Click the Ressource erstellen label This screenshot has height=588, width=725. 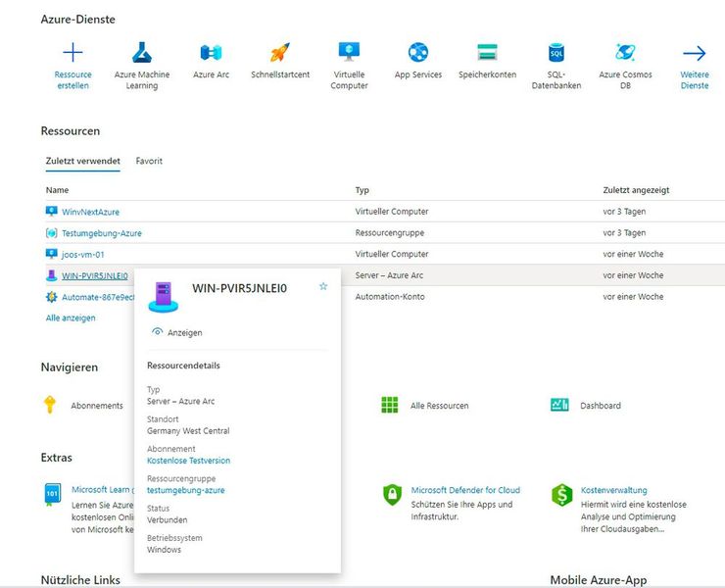click(x=72, y=80)
